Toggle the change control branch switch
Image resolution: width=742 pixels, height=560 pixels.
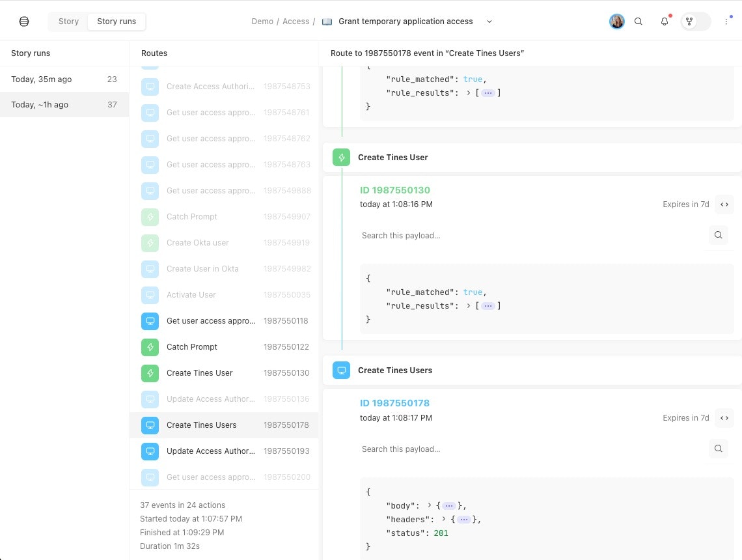click(x=695, y=21)
